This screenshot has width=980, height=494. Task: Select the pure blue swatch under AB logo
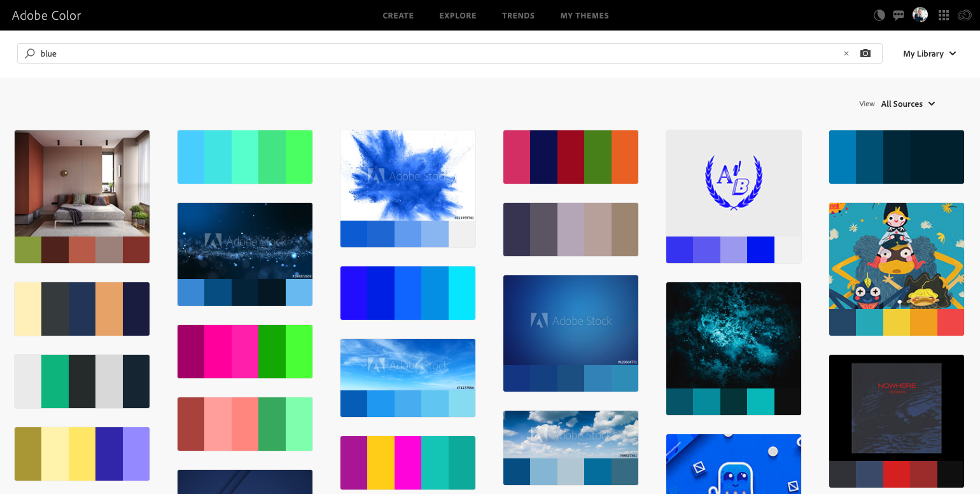760,250
